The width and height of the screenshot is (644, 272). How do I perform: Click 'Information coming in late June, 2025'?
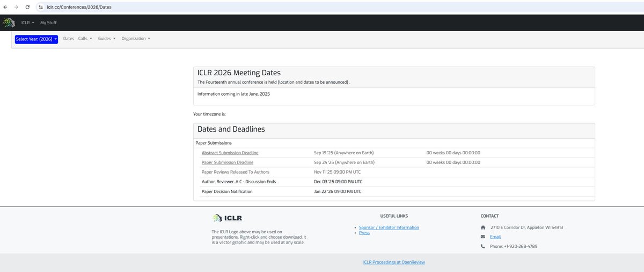[x=233, y=94]
